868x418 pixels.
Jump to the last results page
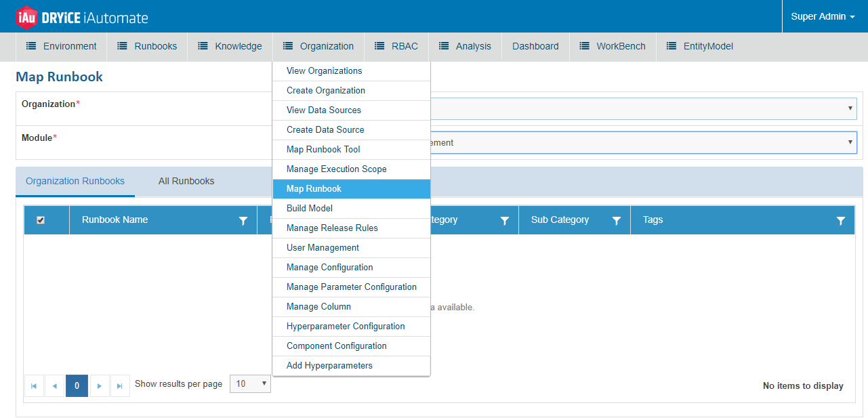click(120, 385)
